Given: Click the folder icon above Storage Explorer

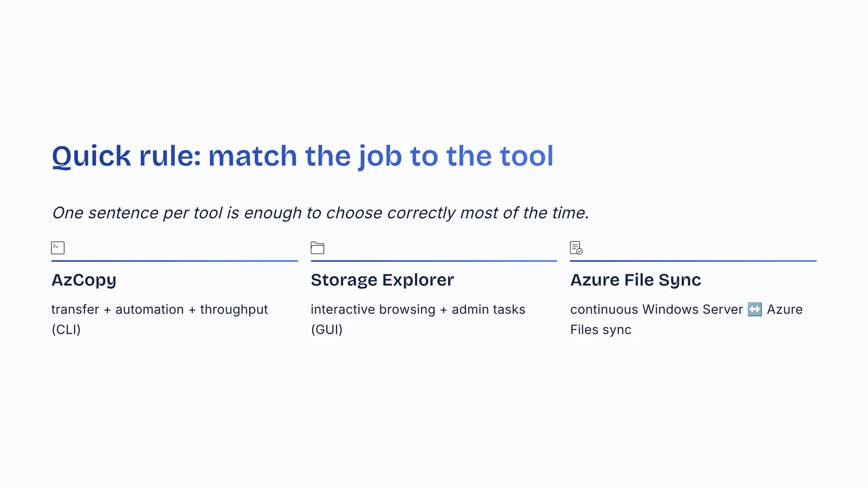Looking at the screenshot, I should pyautogui.click(x=317, y=248).
